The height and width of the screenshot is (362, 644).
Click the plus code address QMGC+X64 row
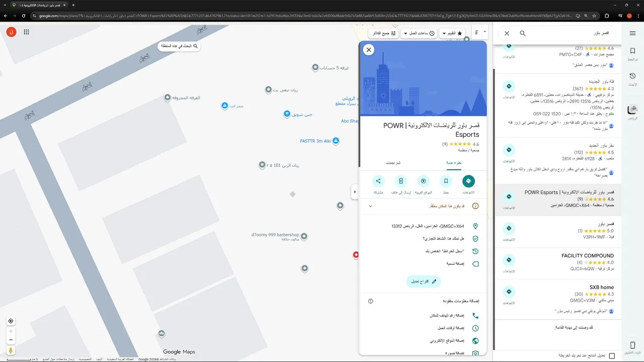tap(423, 226)
